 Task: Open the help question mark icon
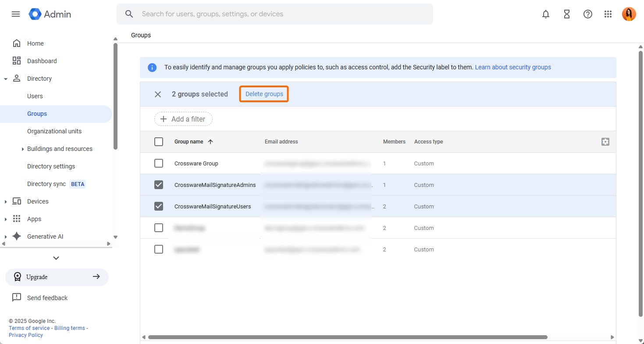[x=588, y=14]
